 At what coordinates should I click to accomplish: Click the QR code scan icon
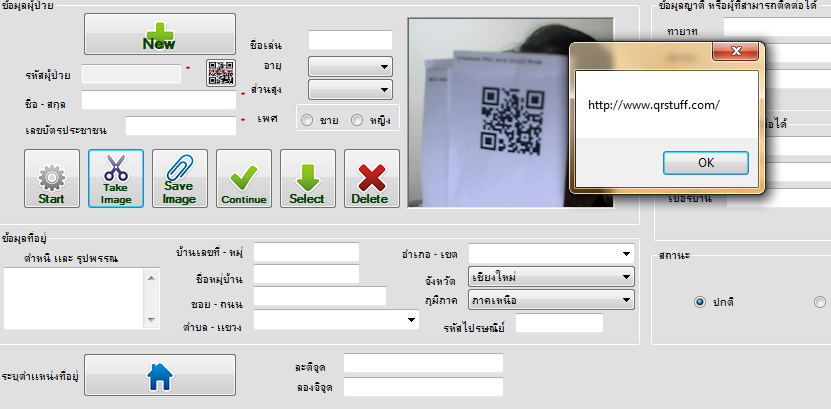pyautogui.click(x=221, y=73)
